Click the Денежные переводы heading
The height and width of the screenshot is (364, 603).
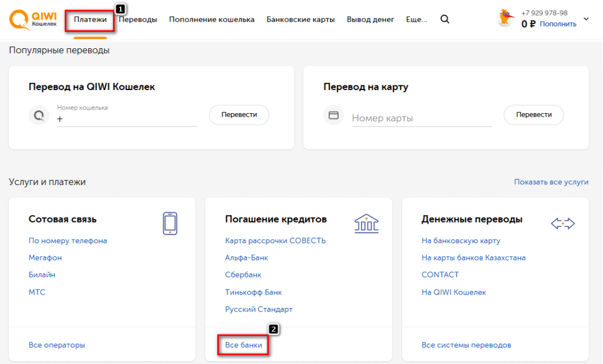coord(472,219)
